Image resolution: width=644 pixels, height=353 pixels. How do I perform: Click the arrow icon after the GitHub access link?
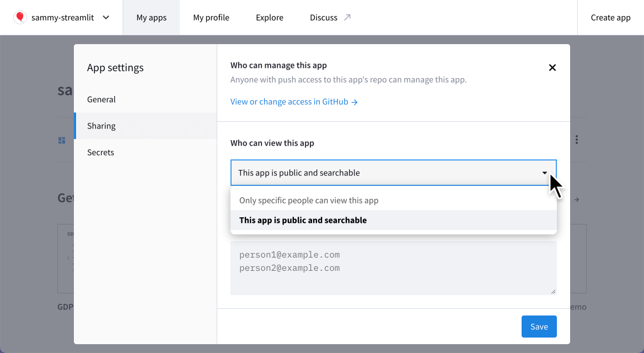pyautogui.click(x=355, y=101)
